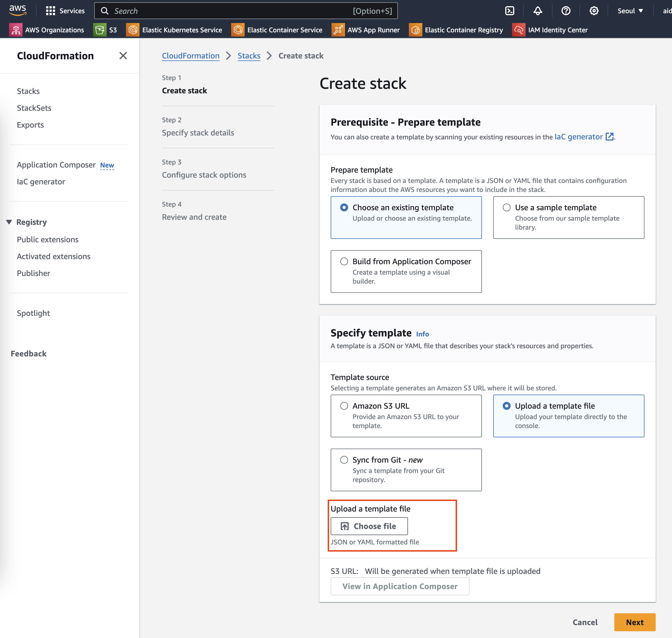Click the AWS logo home icon

[18, 10]
